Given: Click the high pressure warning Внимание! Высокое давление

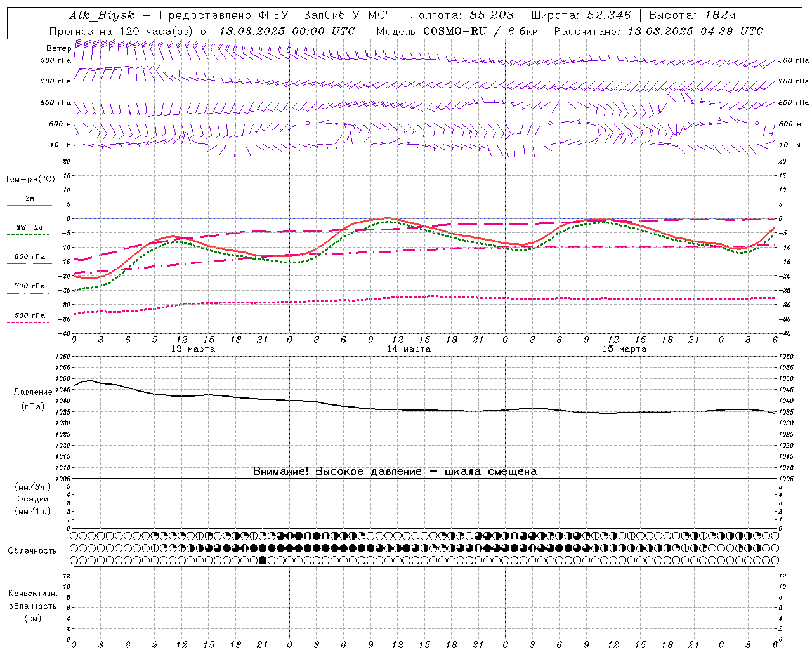Looking at the screenshot, I should (337, 472).
